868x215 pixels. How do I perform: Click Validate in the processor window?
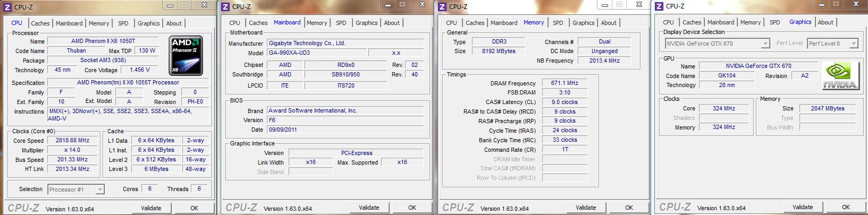click(151, 208)
